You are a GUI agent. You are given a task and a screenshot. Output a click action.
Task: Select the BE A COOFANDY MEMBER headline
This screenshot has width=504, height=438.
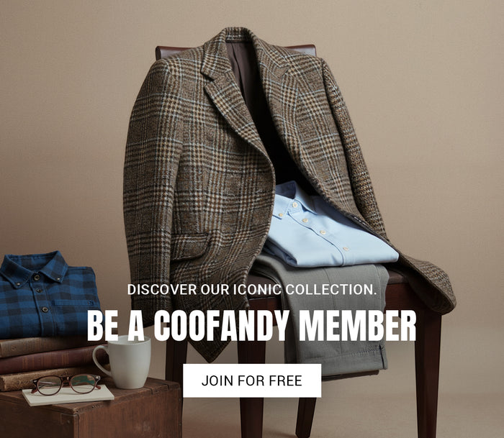251,326
